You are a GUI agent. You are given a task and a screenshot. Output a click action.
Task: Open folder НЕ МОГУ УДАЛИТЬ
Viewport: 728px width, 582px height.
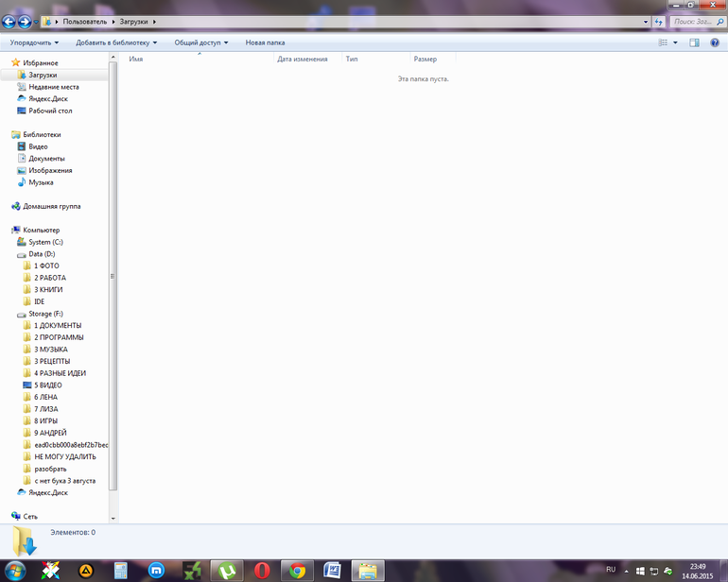[x=65, y=456]
